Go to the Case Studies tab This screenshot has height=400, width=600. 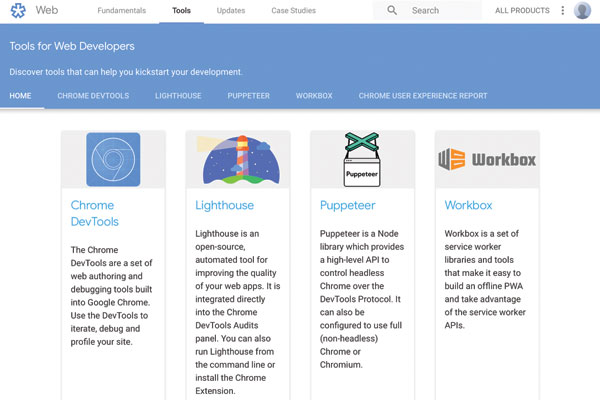coord(291,11)
